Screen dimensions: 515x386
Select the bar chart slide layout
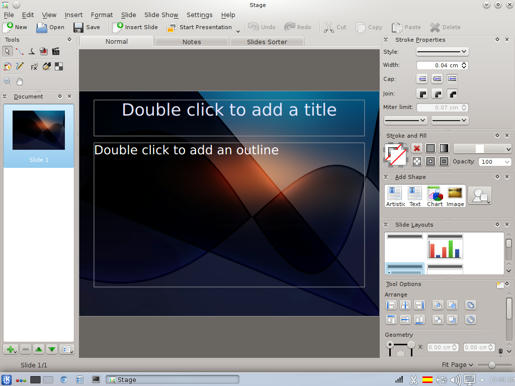click(445, 247)
